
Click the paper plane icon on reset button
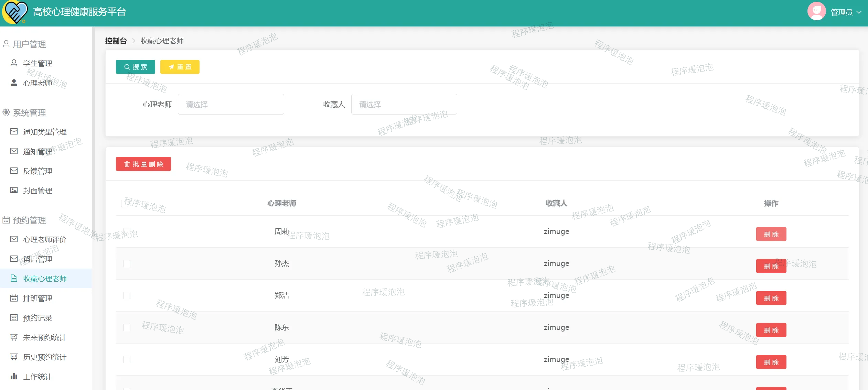coord(171,67)
